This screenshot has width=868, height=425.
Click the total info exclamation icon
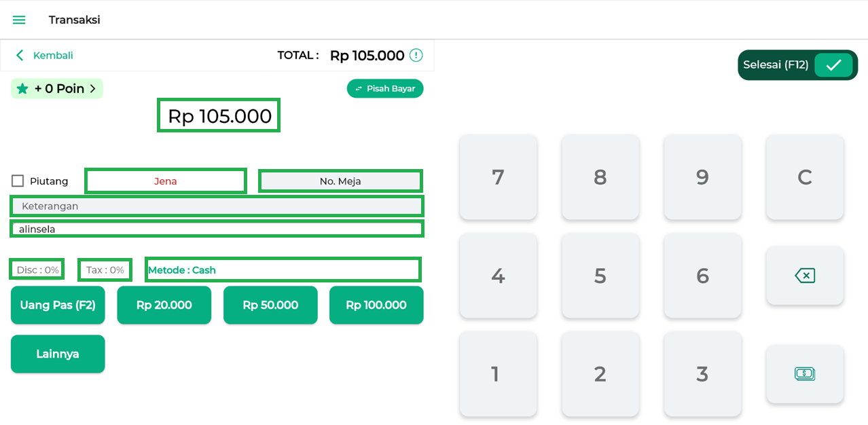coord(416,56)
